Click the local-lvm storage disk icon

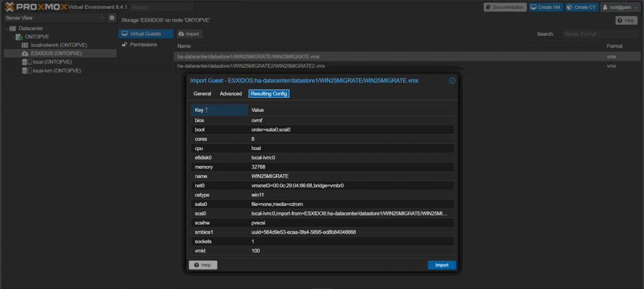tap(25, 70)
